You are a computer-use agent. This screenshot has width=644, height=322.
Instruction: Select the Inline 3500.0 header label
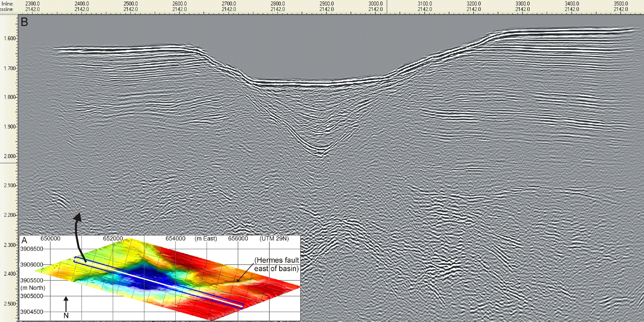click(x=621, y=4)
